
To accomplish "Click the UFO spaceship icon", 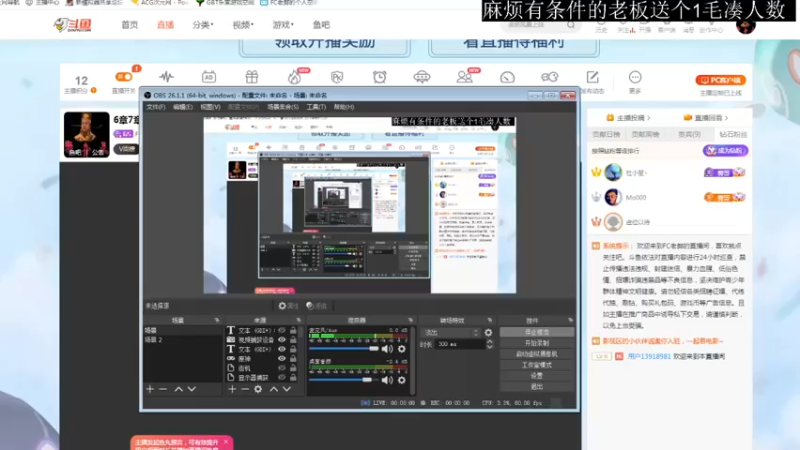I will click(422, 77).
